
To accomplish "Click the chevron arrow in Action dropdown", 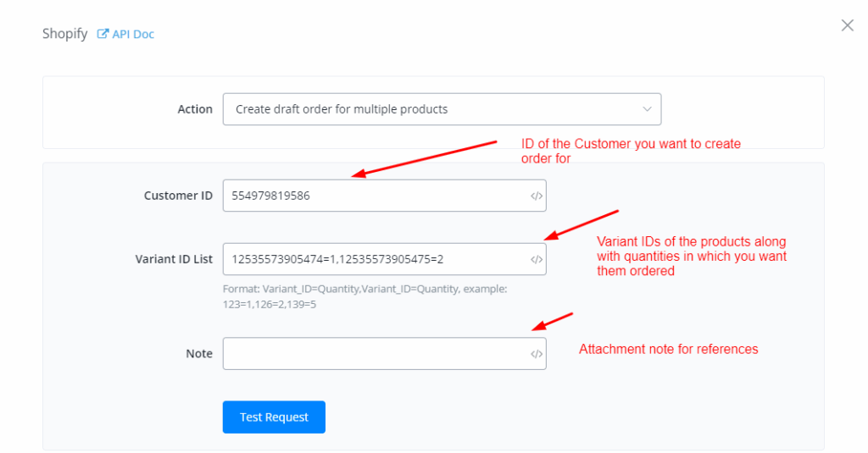I will coord(647,109).
